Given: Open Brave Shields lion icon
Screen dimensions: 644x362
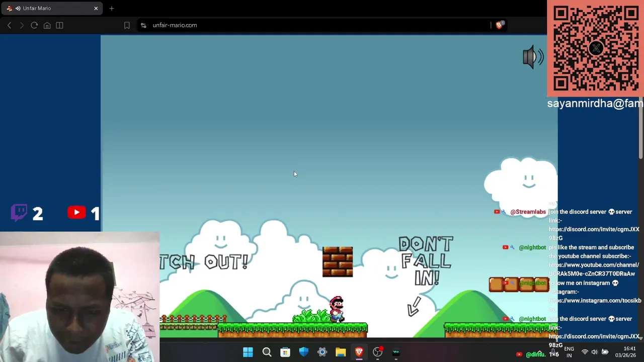Looking at the screenshot, I should pos(499,25).
